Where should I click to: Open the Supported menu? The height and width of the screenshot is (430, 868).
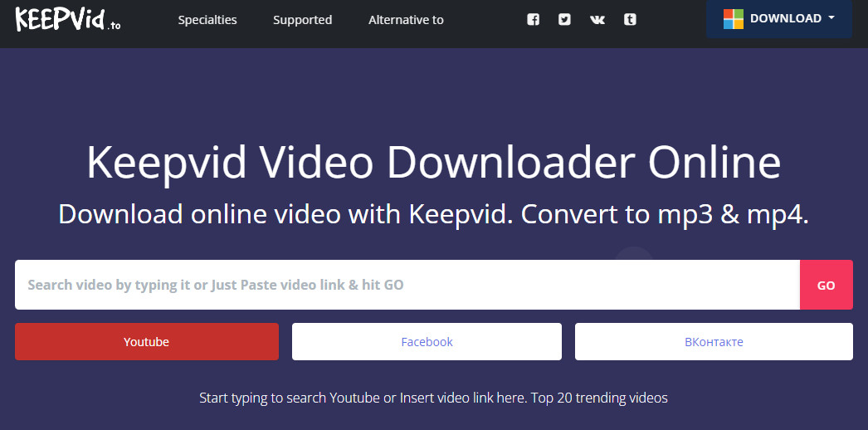point(302,20)
